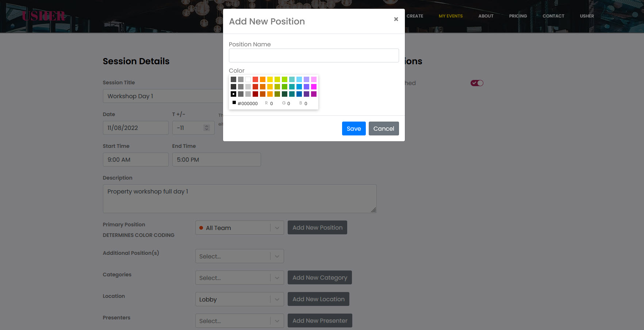This screenshot has height=330, width=644.
Task: Go to MY EVENTS in navigation
Action: pos(451,16)
